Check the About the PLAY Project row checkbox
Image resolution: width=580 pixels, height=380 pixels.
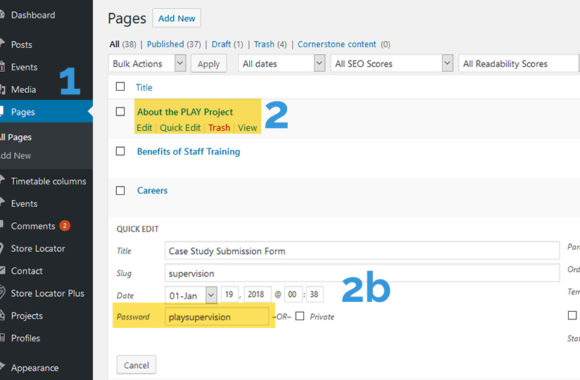(120, 111)
